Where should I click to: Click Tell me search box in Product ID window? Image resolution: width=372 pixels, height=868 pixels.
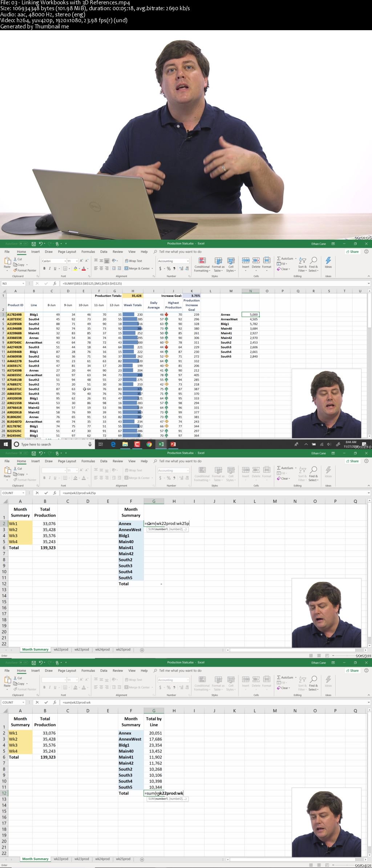tap(177, 252)
